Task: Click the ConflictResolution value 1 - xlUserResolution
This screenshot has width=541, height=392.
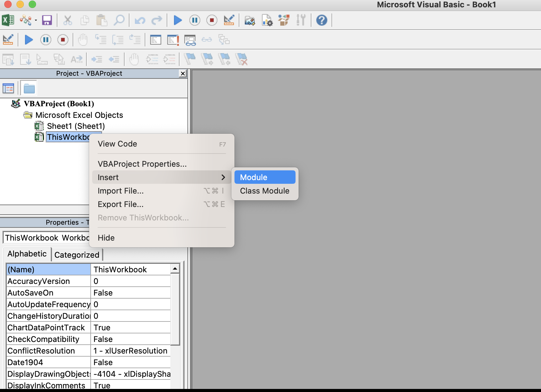Action: click(x=131, y=351)
